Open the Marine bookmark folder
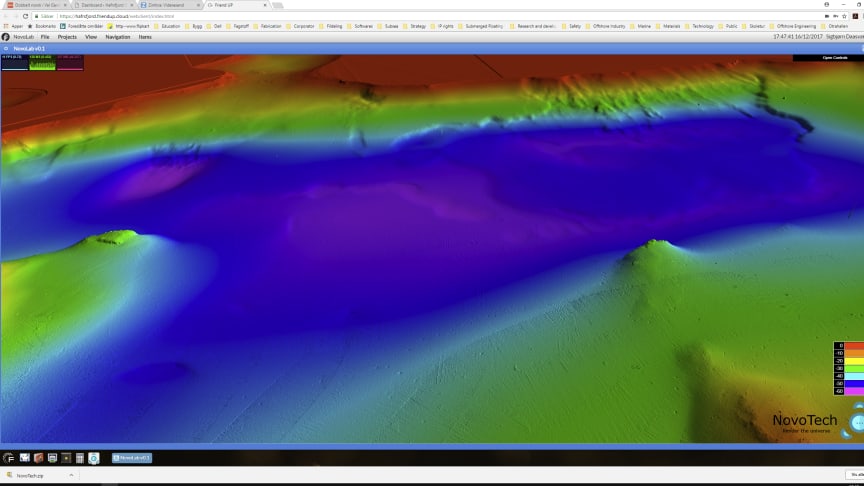864x486 pixels. [x=640, y=26]
